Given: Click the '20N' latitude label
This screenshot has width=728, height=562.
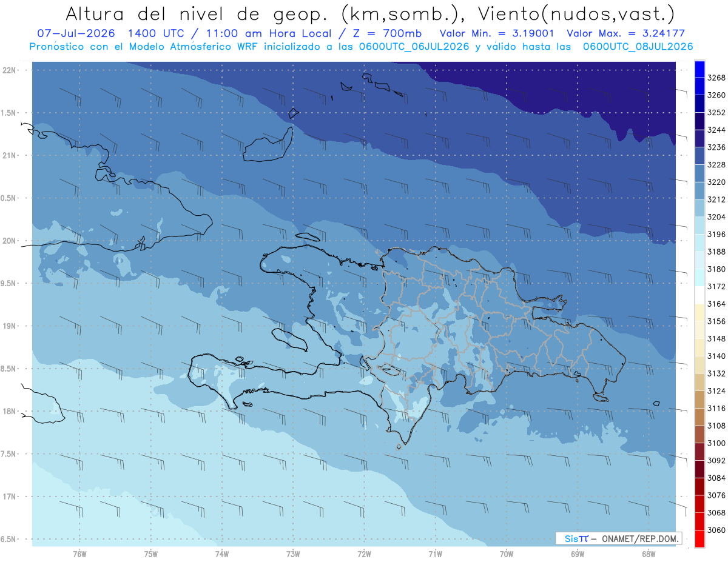Looking at the screenshot, I should pos(10,241).
